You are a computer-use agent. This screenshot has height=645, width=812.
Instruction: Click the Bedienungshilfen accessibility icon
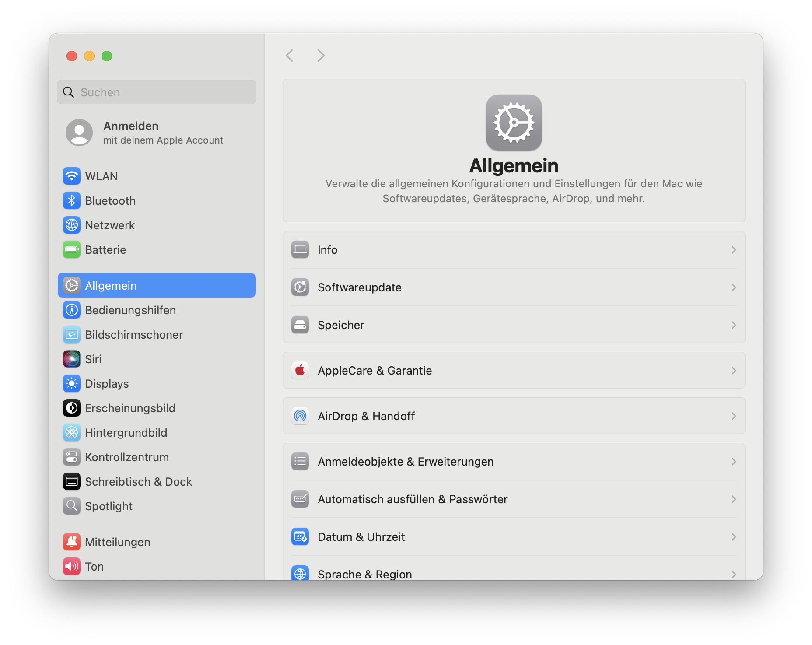tap(72, 310)
